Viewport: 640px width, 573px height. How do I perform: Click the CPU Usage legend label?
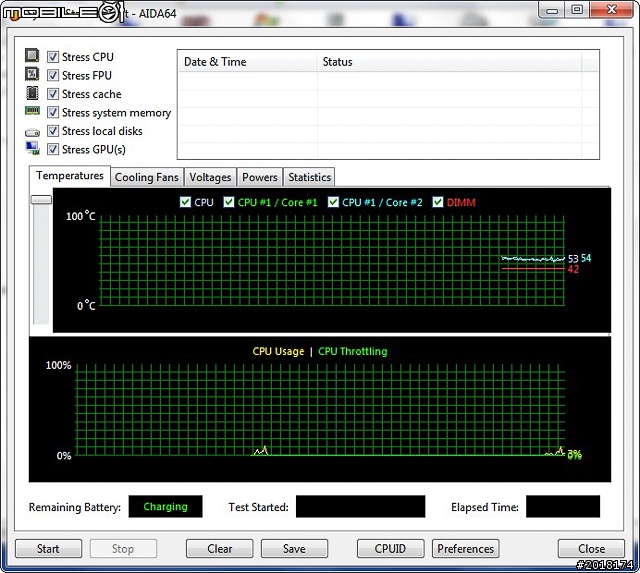point(278,351)
